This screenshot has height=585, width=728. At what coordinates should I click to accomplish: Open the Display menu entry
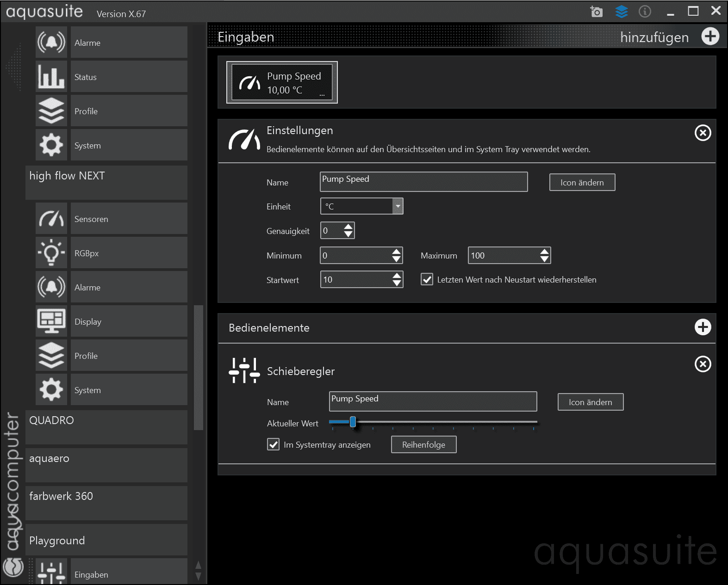129,321
